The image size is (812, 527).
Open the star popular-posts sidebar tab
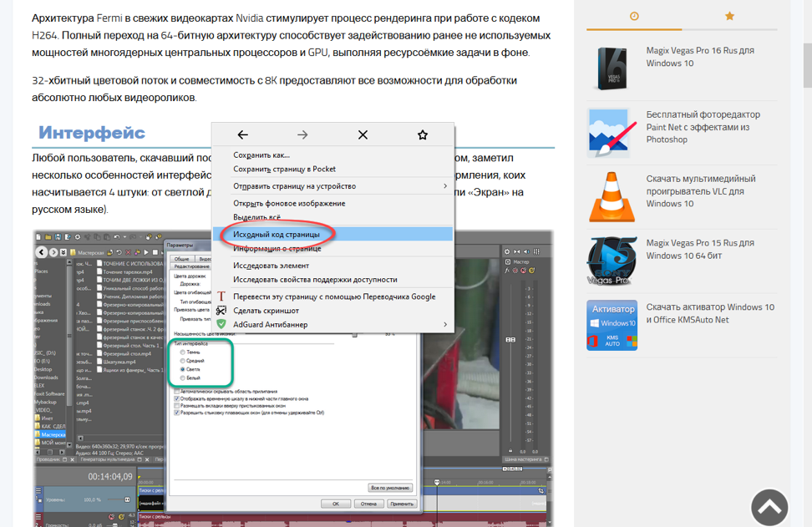(x=729, y=16)
